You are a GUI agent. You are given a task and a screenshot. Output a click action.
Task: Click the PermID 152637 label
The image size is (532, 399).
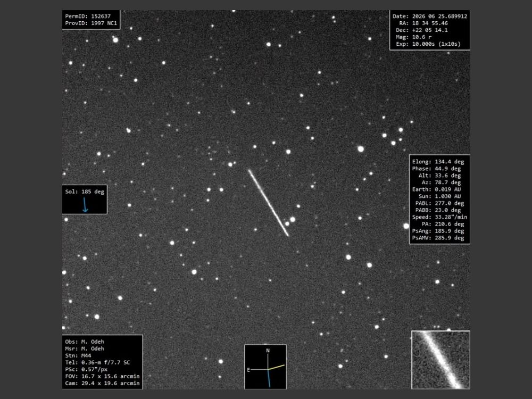[88, 16]
